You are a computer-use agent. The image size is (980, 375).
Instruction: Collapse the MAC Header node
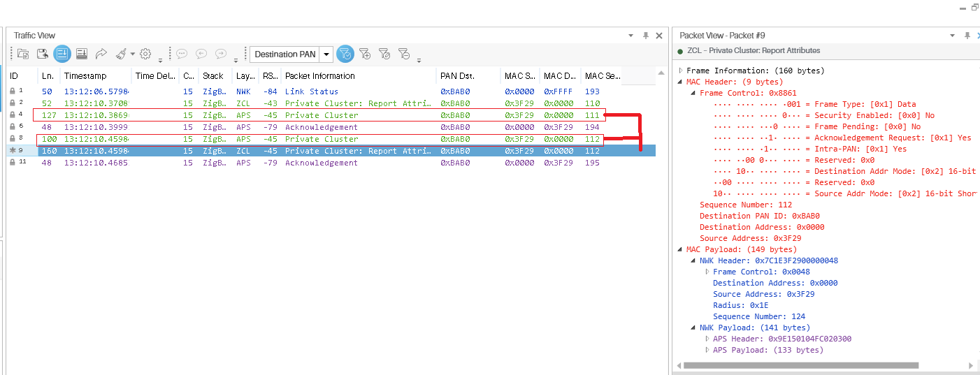[682, 82]
